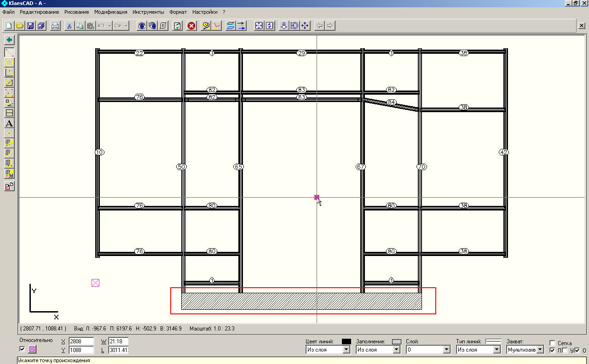The width and height of the screenshot is (589, 364).
Task: Open the undo history dropdown arrow
Action: [110, 26]
